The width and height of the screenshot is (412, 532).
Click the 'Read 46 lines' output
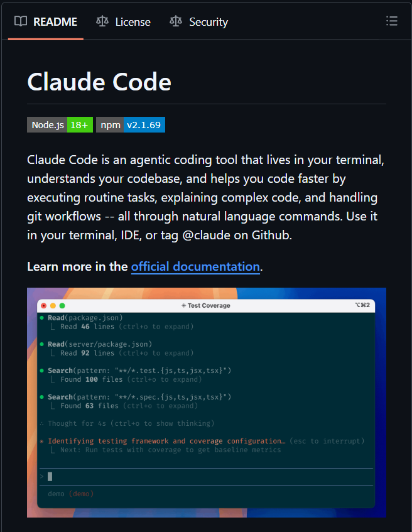(87, 327)
